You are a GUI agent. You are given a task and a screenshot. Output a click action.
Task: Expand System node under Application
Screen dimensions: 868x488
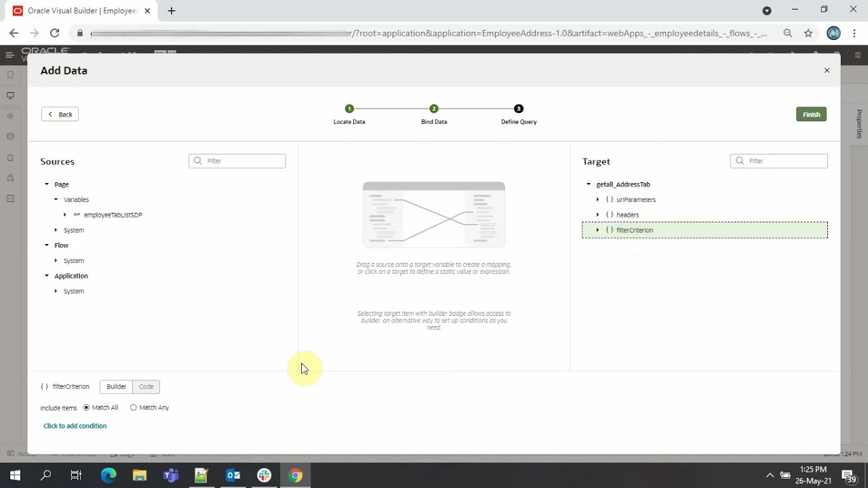point(56,291)
